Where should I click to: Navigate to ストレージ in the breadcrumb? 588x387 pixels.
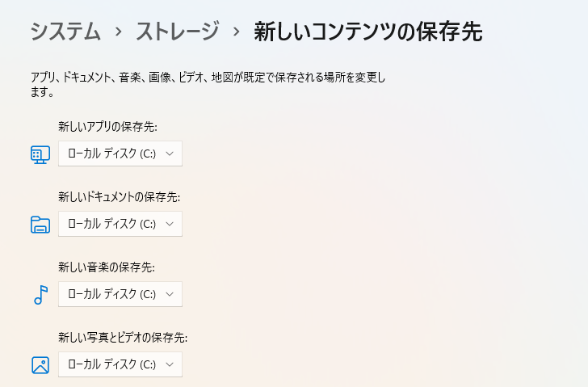point(177,32)
